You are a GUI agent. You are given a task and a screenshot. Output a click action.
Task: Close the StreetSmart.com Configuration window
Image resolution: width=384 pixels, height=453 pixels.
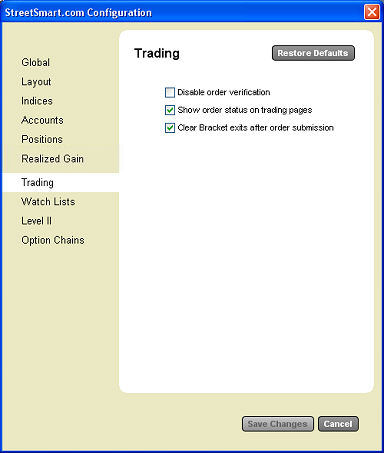[x=372, y=12]
